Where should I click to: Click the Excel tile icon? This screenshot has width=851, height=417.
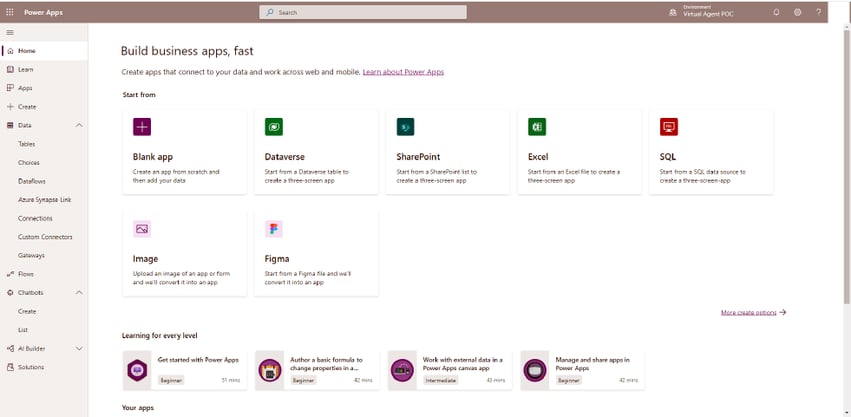click(537, 127)
